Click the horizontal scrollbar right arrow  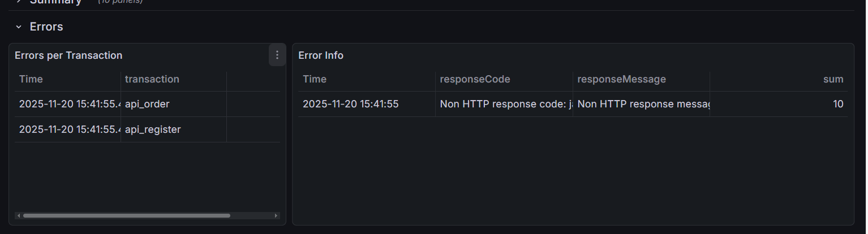tap(276, 215)
